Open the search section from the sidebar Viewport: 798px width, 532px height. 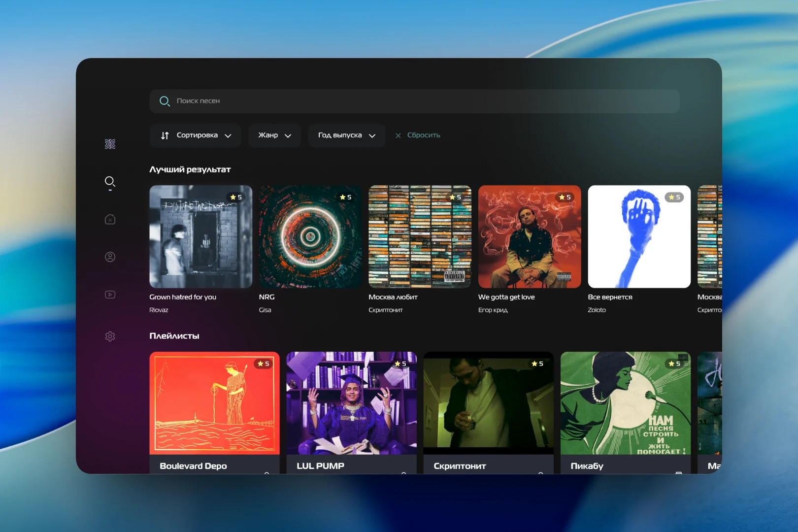click(x=110, y=182)
